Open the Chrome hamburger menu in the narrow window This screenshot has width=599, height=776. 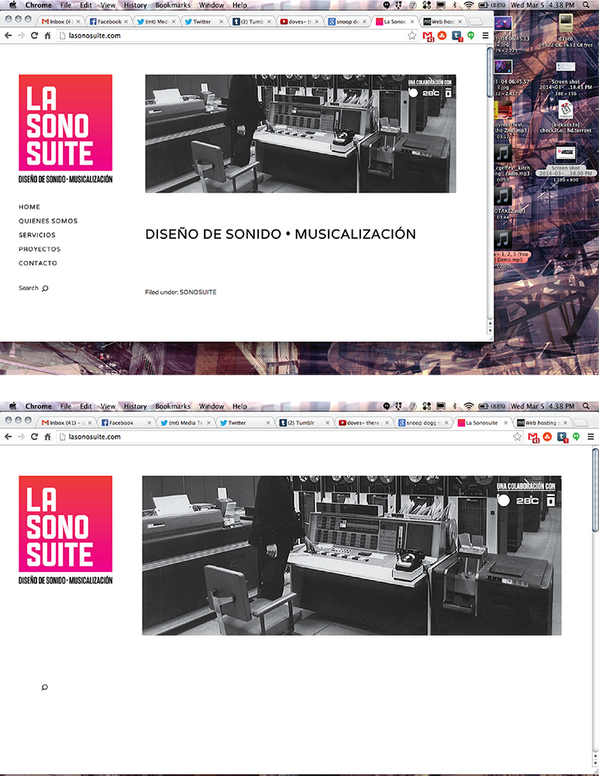(x=485, y=36)
